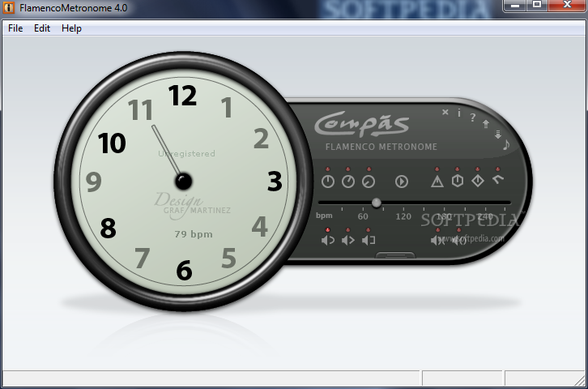The image size is (588, 389).
Task: Expand the panel drawer handle at bottom
Action: 395,255
